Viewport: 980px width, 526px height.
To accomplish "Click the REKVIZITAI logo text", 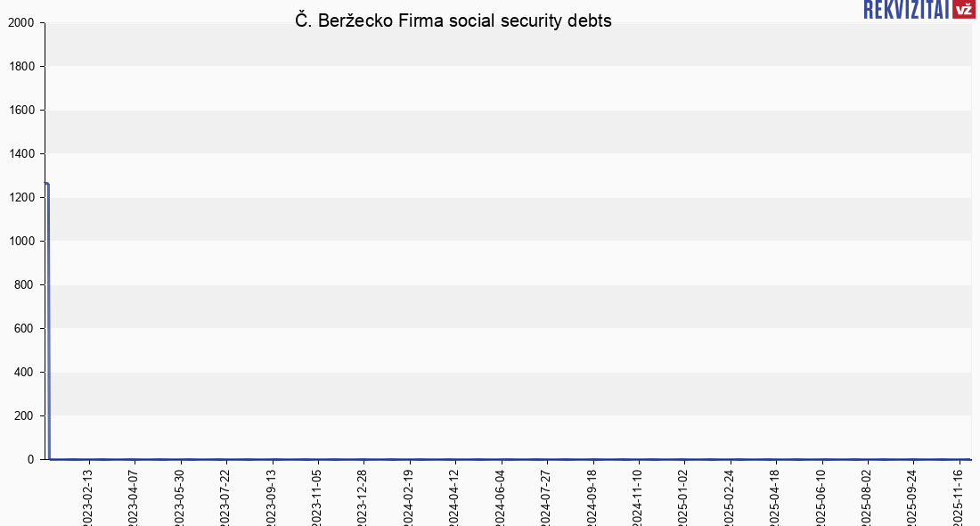I will coord(905,10).
